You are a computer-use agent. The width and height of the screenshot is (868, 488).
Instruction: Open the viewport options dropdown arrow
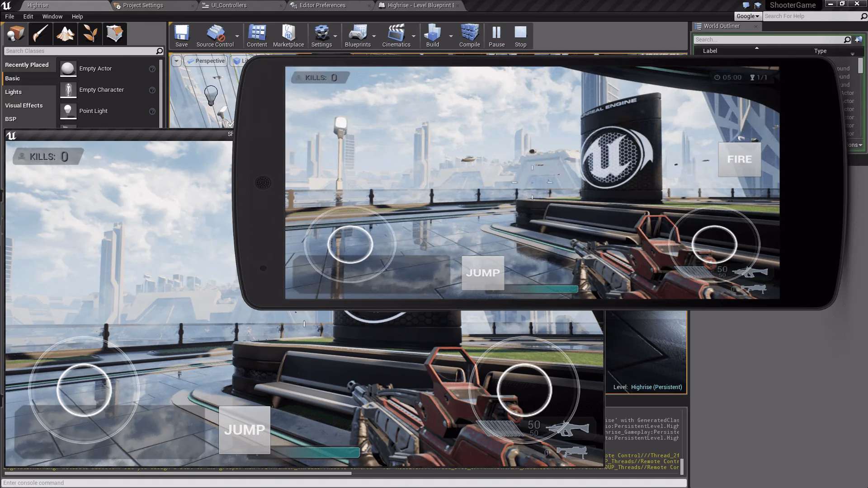pos(176,61)
